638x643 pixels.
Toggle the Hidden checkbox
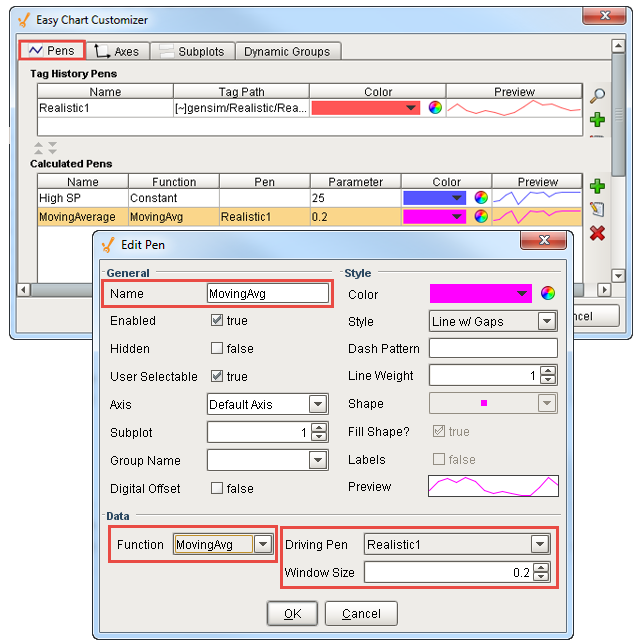217,349
